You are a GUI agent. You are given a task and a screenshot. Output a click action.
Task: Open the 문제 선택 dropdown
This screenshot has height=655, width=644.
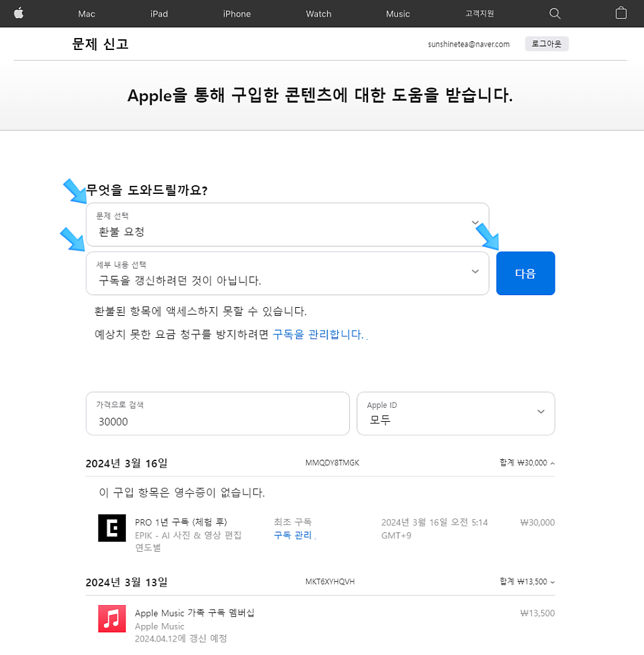tap(287, 225)
